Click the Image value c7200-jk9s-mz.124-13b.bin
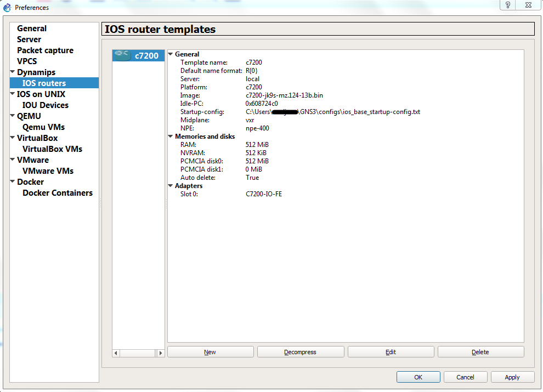This screenshot has height=392, width=543. click(x=284, y=95)
